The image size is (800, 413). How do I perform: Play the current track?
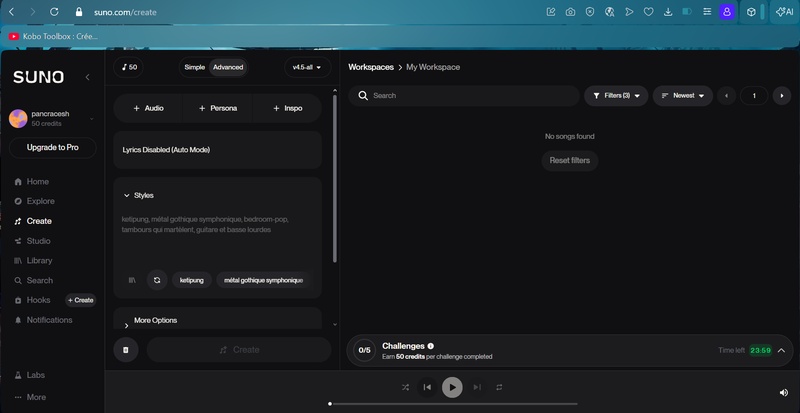click(452, 387)
